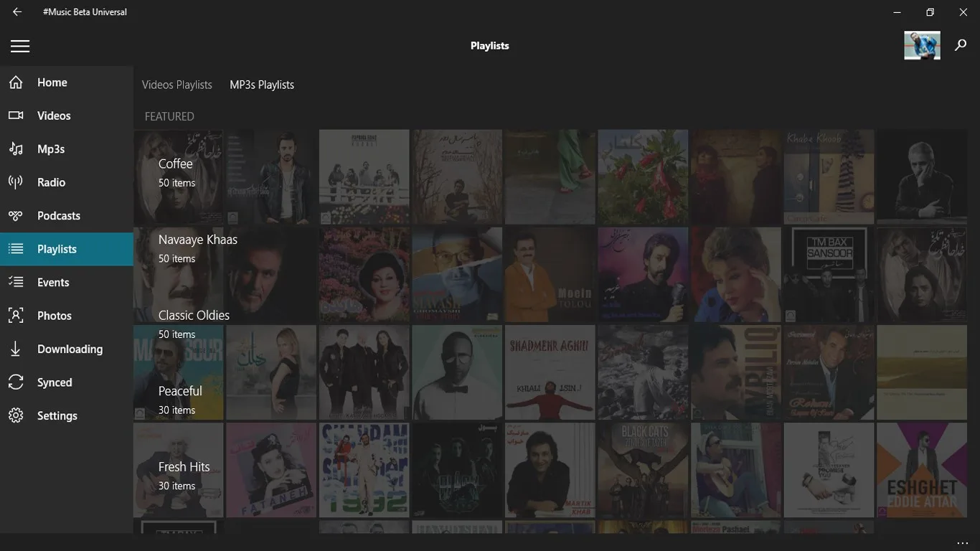Screen dimensions: 980x551
Task: Open the Videos section label
Action: [x=54, y=116]
